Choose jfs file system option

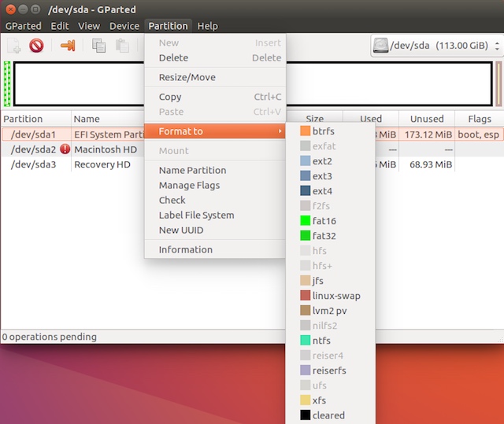(x=330, y=281)
